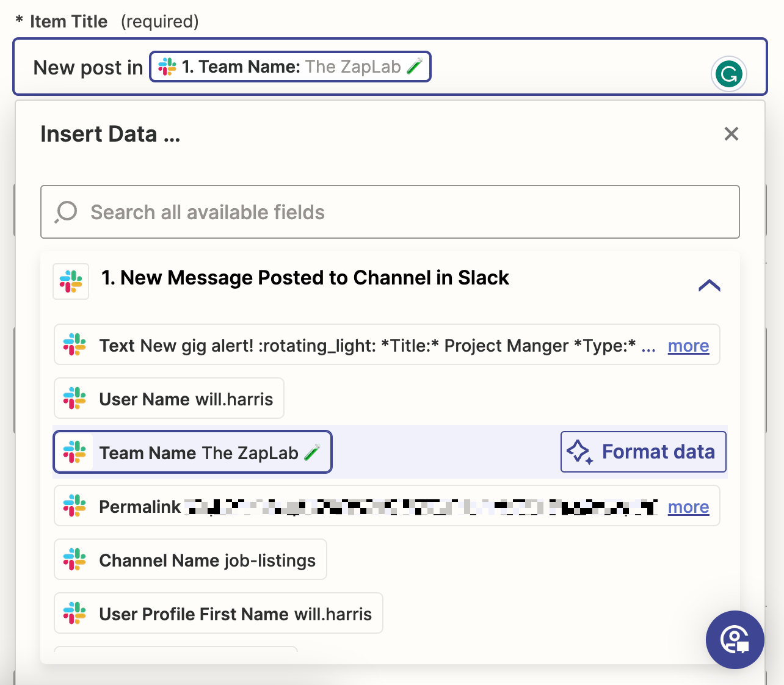Click the Grammarly icon in Item Title field

point(729,74)
